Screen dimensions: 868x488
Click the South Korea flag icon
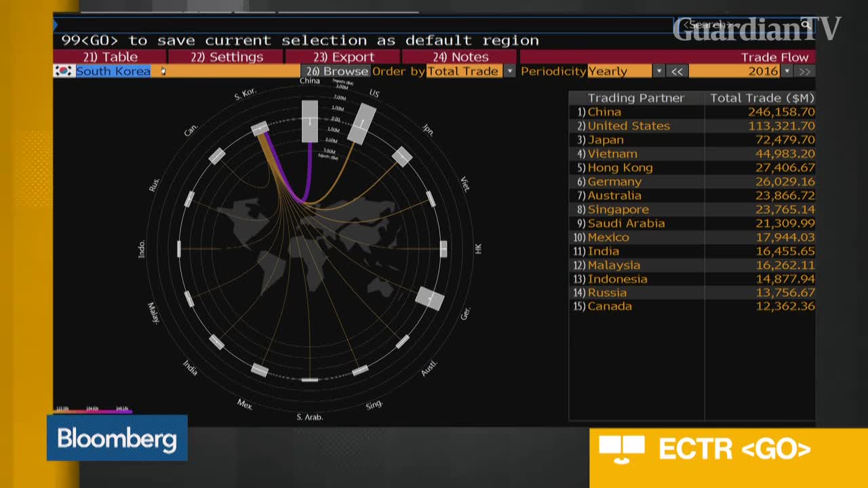64,71
